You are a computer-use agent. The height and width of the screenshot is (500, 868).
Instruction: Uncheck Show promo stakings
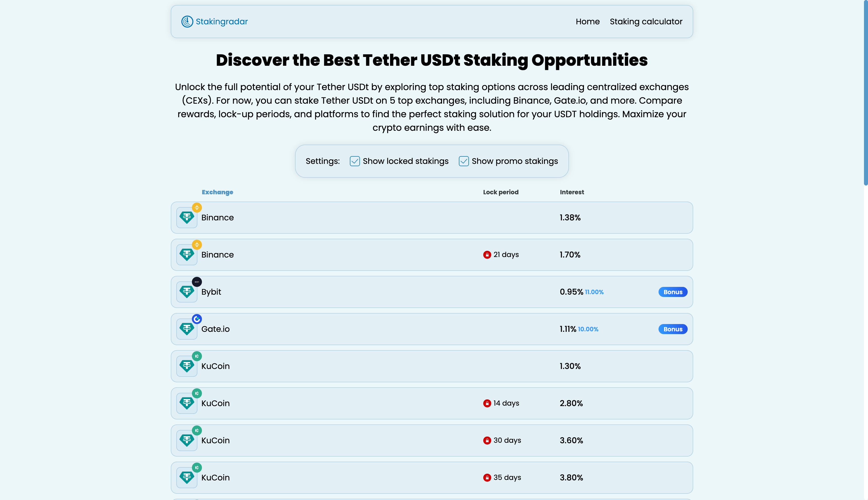coord(464,161)
